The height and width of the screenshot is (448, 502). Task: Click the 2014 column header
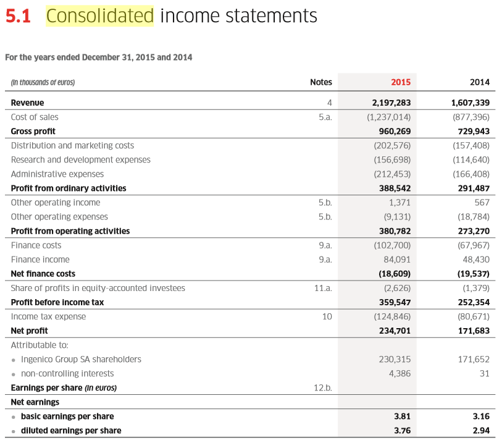click(479, 82)
